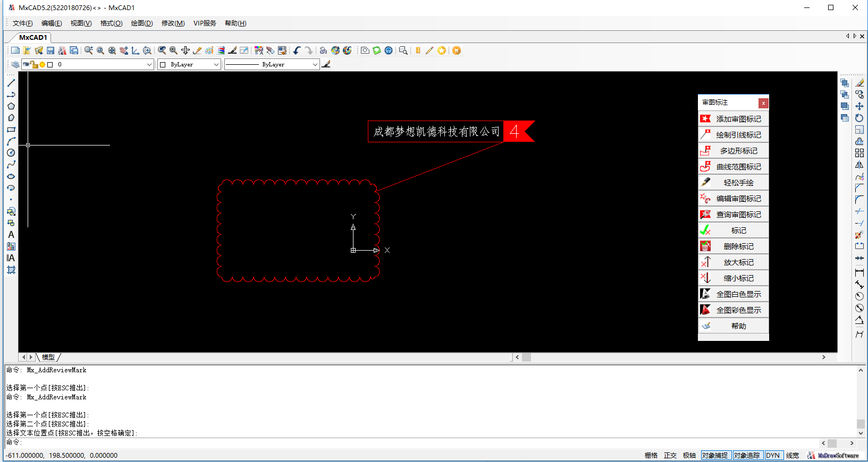The width and height of the screenshot is (868, 462).
Task: Select the Circle draw tool
Action: [11, 153]
